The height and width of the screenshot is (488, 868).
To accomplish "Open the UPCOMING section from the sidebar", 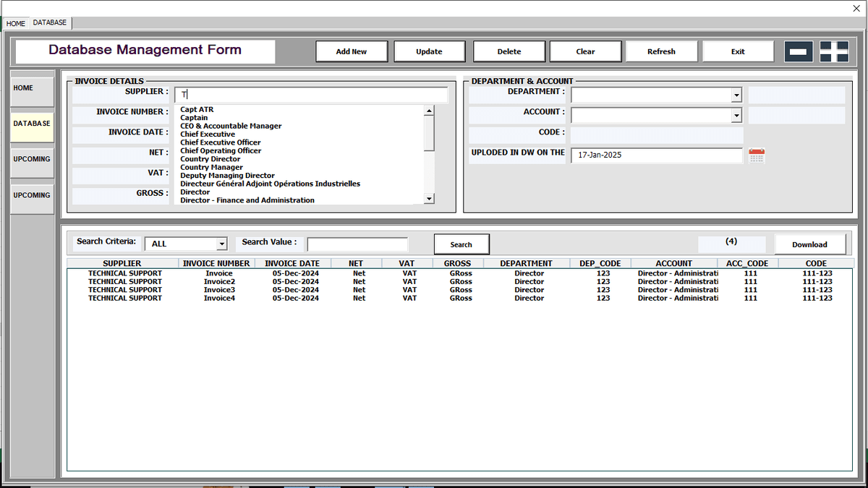I will pos(31,159).
